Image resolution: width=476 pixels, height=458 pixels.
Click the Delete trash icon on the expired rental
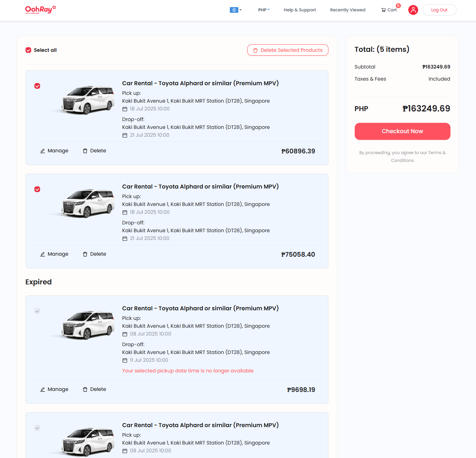pos(85,389)
